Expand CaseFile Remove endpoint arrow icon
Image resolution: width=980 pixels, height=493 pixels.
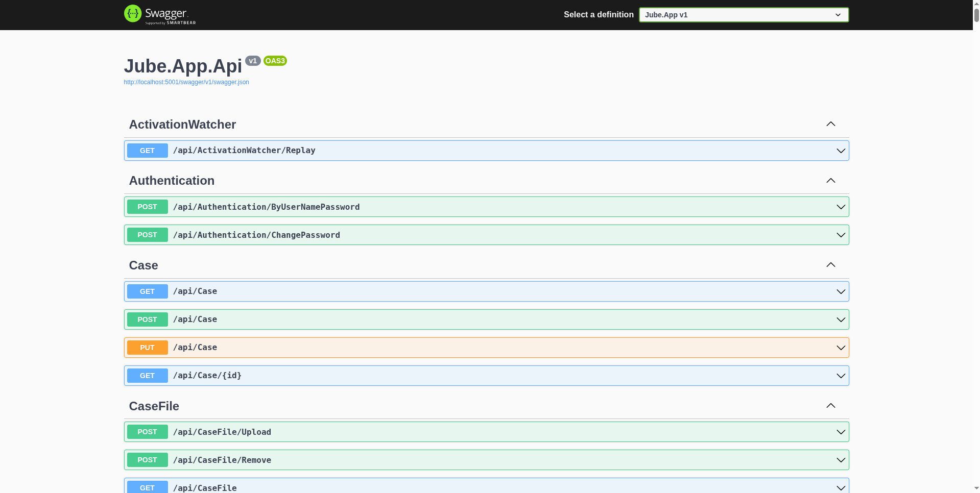click(840, 460)
